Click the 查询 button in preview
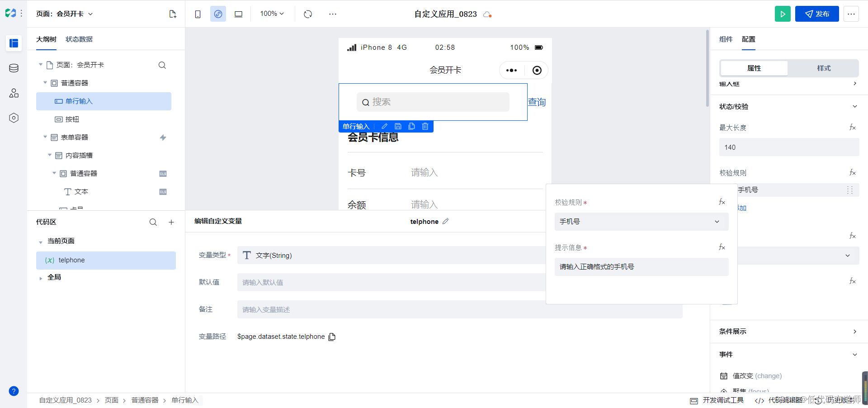This screenshot has height=408, width=868. 537,102
